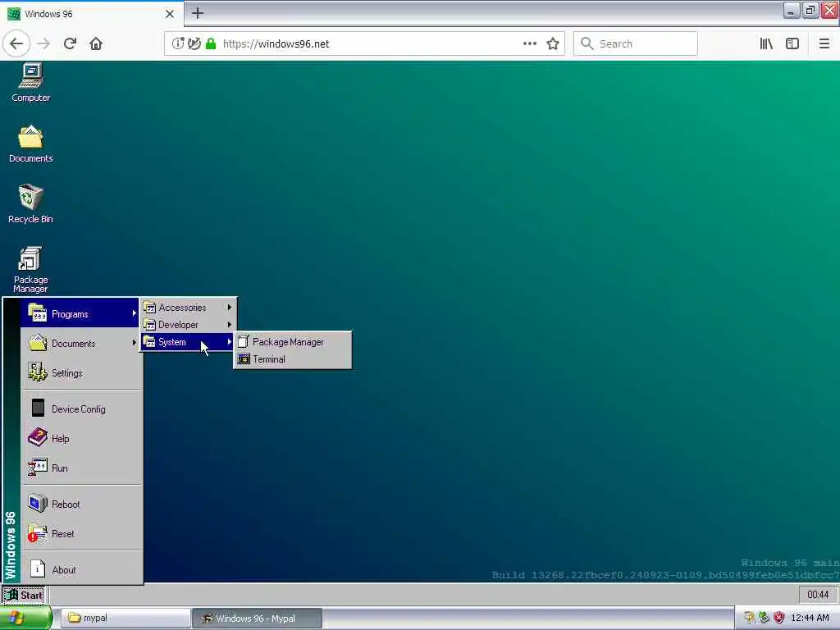
Task: Open the browser Library icon
Action: pyautogui.click(x=766, y=43)
